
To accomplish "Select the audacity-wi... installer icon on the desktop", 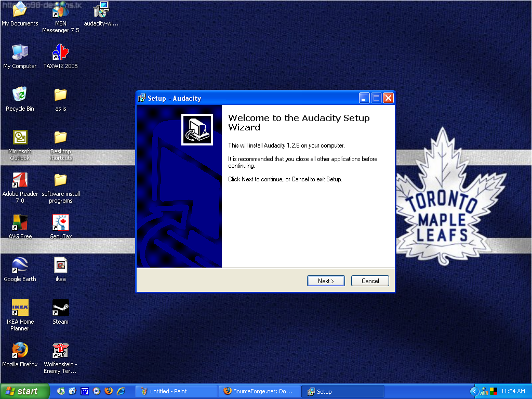I will pyautogui.click(x=101, y=14).
